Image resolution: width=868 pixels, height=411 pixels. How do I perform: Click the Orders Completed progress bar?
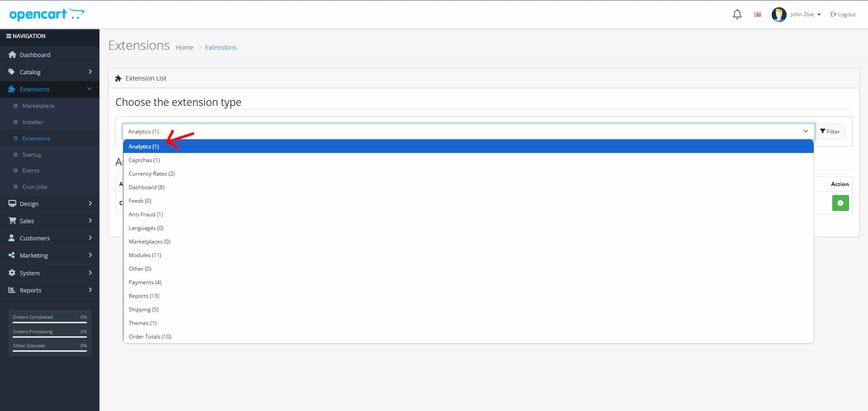tap(50, 322)
